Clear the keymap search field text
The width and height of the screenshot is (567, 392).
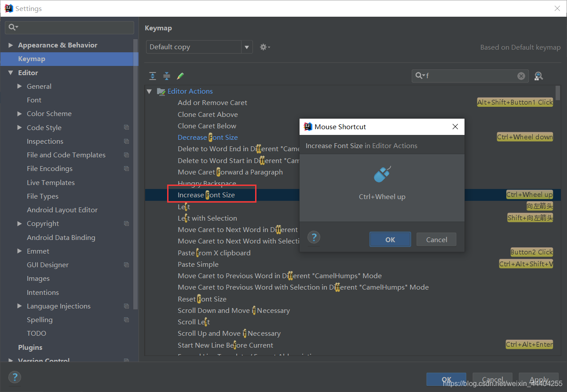click(x=521, y=76)
